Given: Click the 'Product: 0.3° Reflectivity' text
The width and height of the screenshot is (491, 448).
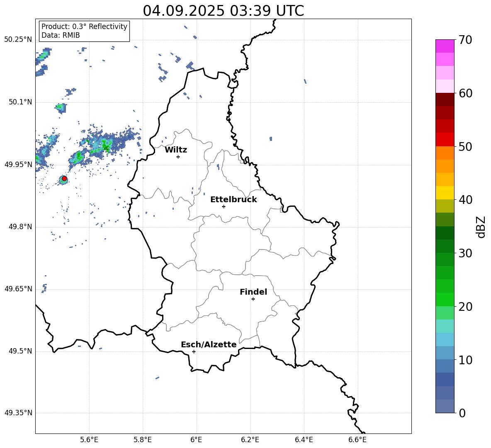Looking at the screenshot, I should [84, 27].
